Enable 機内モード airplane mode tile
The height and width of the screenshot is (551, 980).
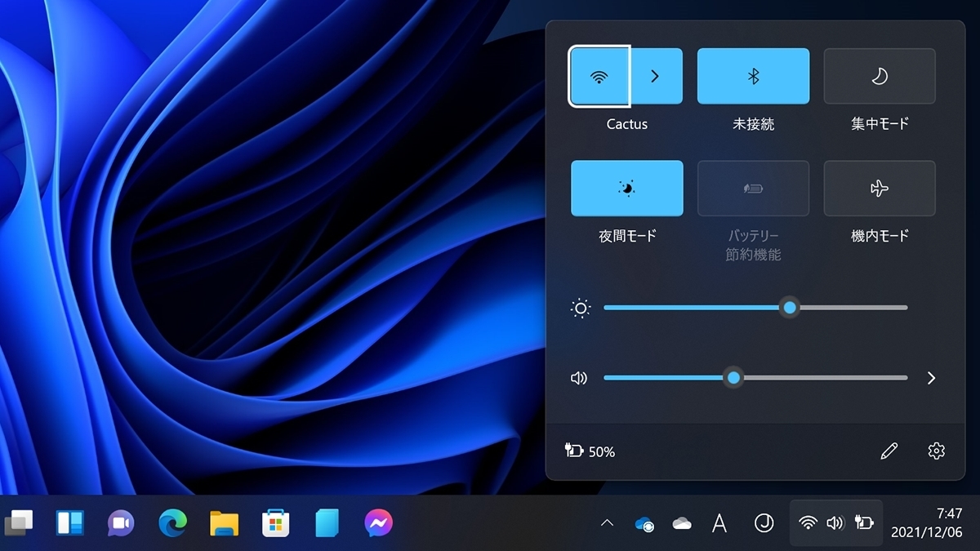880,189
